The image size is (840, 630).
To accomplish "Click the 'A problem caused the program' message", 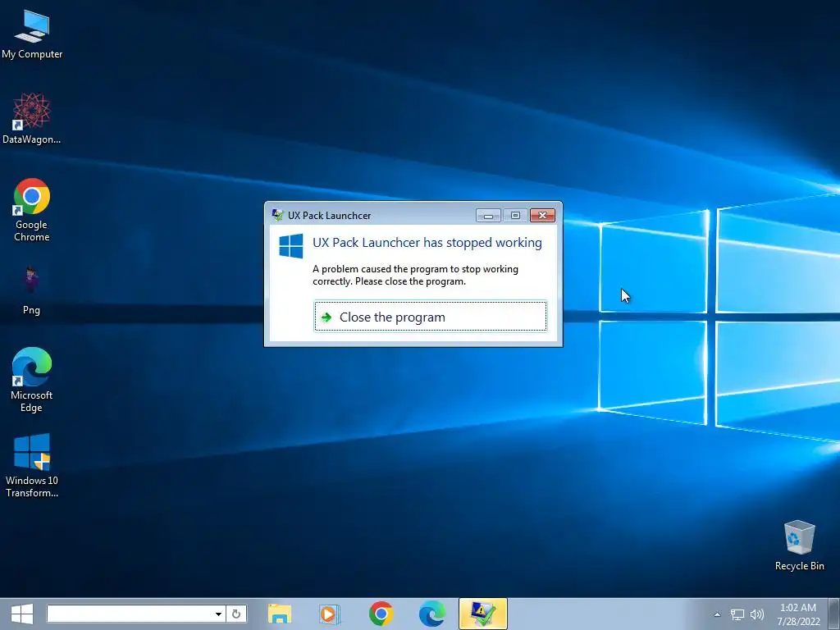I will point(415,275).
